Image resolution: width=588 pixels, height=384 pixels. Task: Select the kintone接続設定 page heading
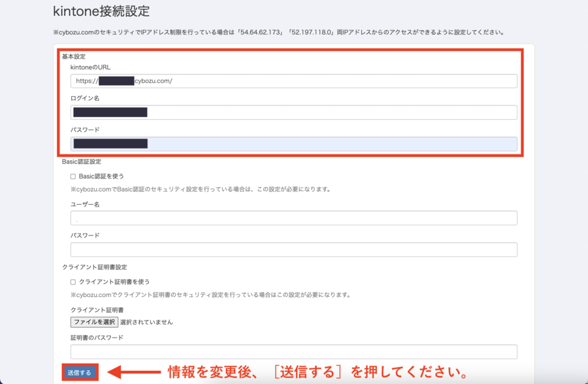[x=101, y=11]
